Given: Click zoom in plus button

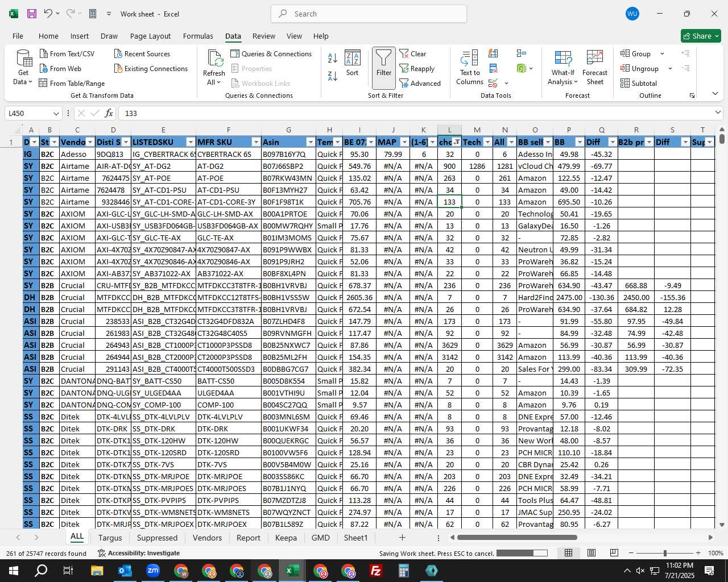Looking at the screenshot, I should point(698,553).
